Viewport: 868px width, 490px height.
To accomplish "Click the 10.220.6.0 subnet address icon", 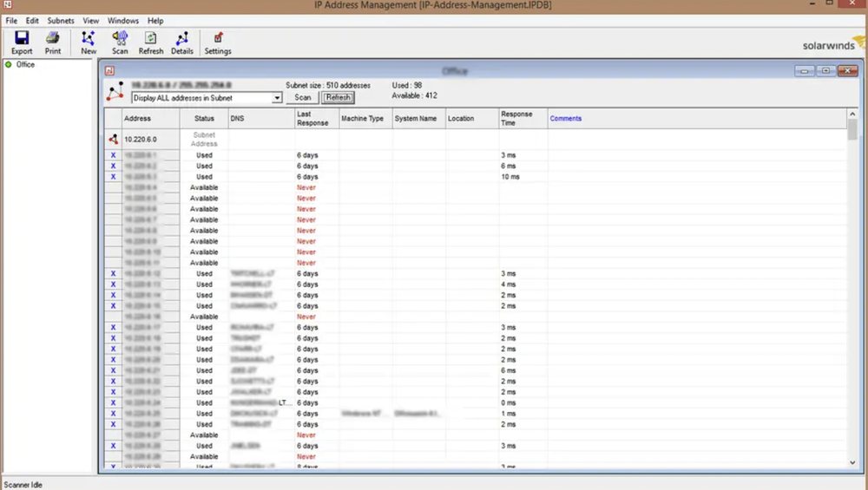I will 113,140.
